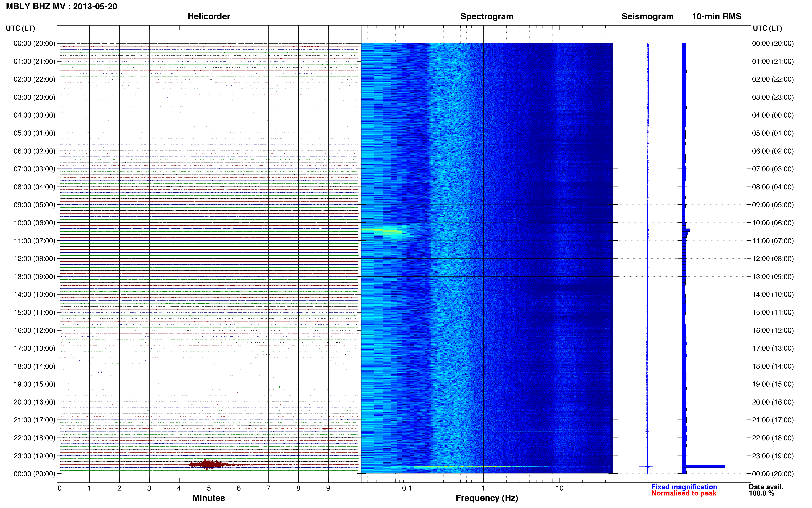Click the title 'MBLY BHZ MV : 2013-05-20'
Viewport: 812px width, 508px height.
tap(61, 6)
